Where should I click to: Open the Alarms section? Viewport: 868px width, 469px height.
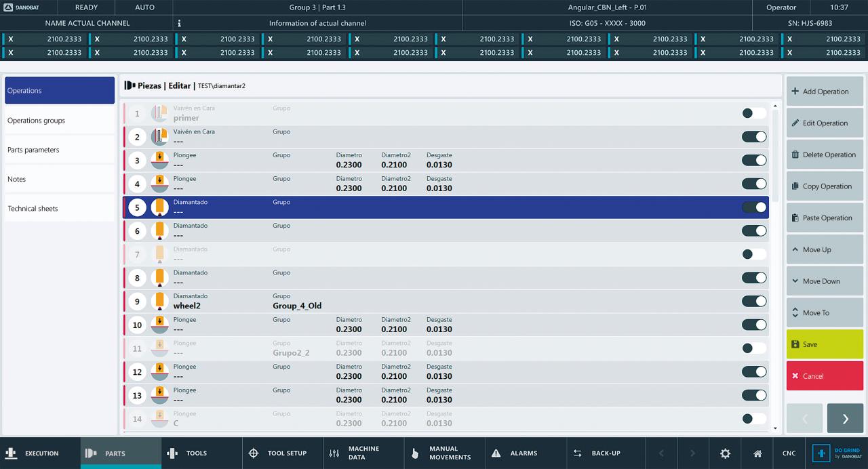pyautogui.click(x=526, y=453)
